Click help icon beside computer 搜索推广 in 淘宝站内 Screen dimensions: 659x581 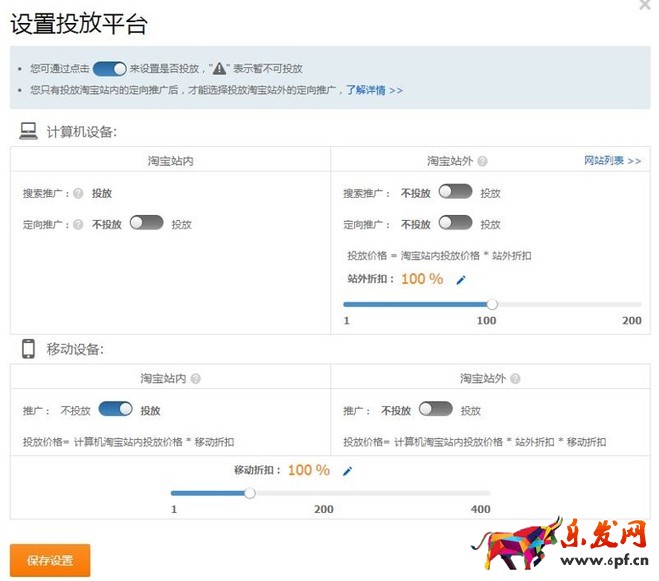[78, 194]
